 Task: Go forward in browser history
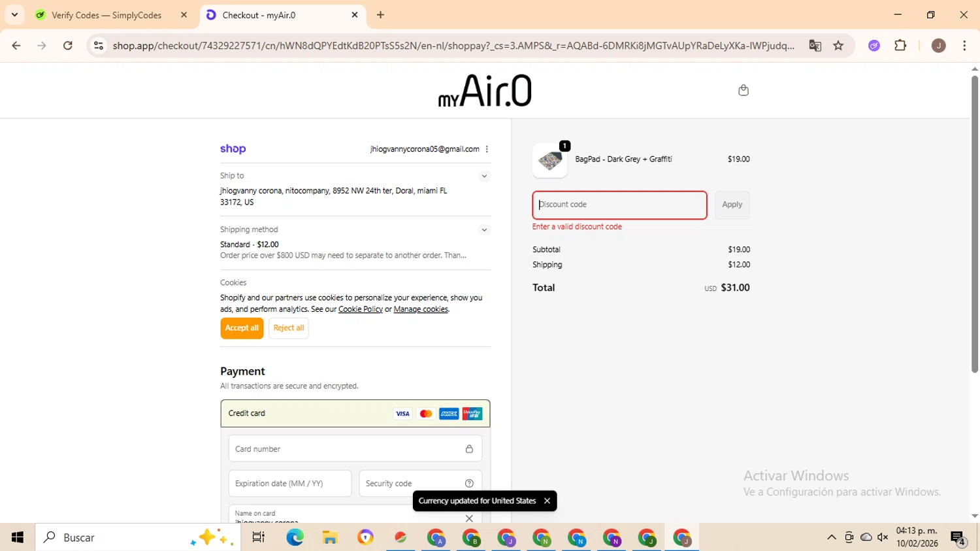tap(42, 46)
